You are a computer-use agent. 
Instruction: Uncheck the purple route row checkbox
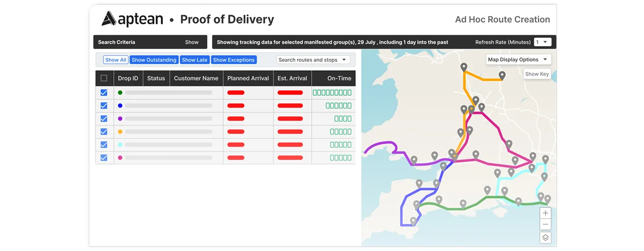104,118
